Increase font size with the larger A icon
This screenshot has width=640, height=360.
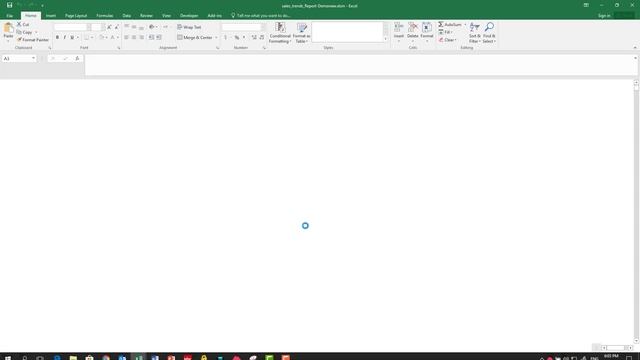[x=109, y=27]
